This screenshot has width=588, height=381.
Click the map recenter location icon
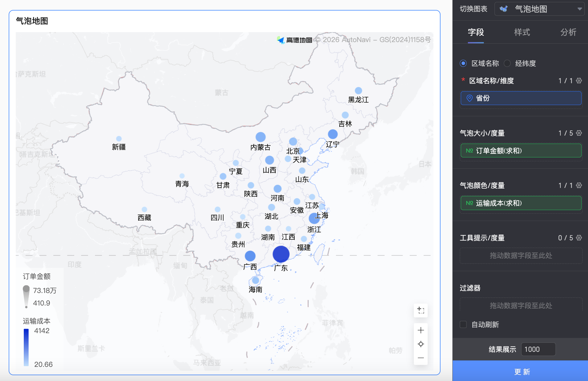coord(421,344)
